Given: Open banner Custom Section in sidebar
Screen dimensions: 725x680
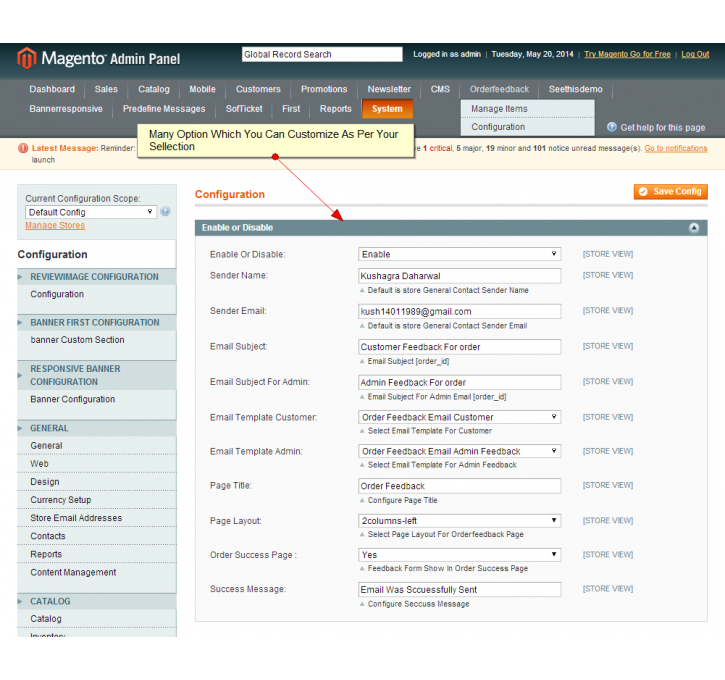Looking at the screenshot, I should 77,340.
